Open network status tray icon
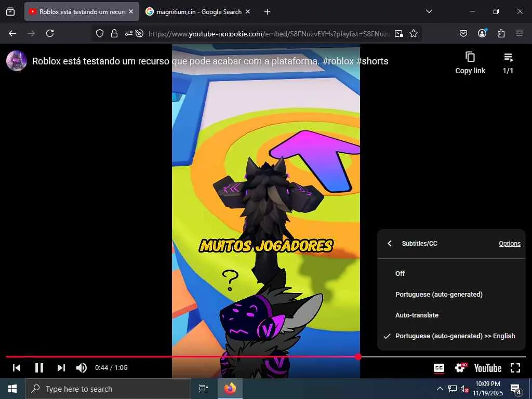 [x=452, y=389]
